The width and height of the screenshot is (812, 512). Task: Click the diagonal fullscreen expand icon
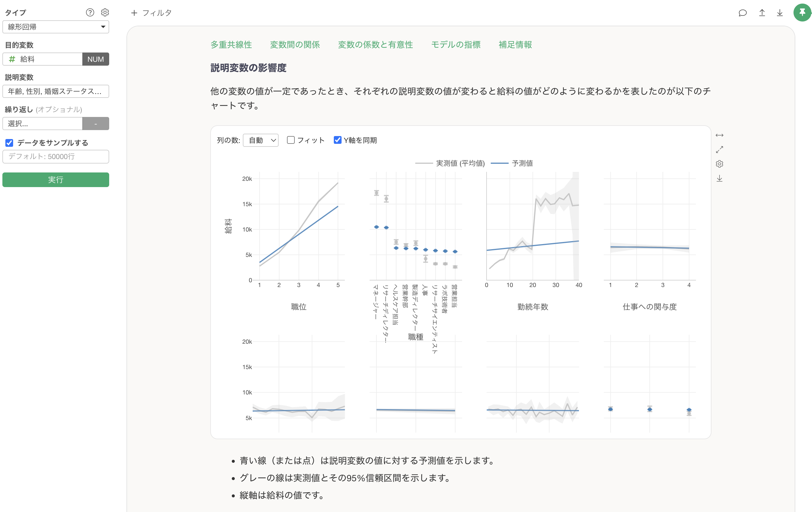click(719, 149)
